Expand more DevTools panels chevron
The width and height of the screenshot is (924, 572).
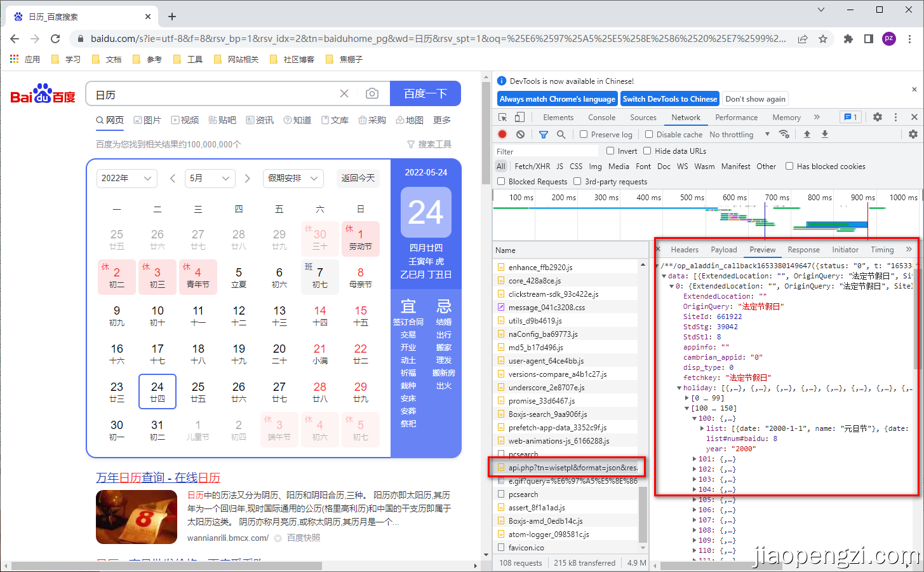click(817, 117)
